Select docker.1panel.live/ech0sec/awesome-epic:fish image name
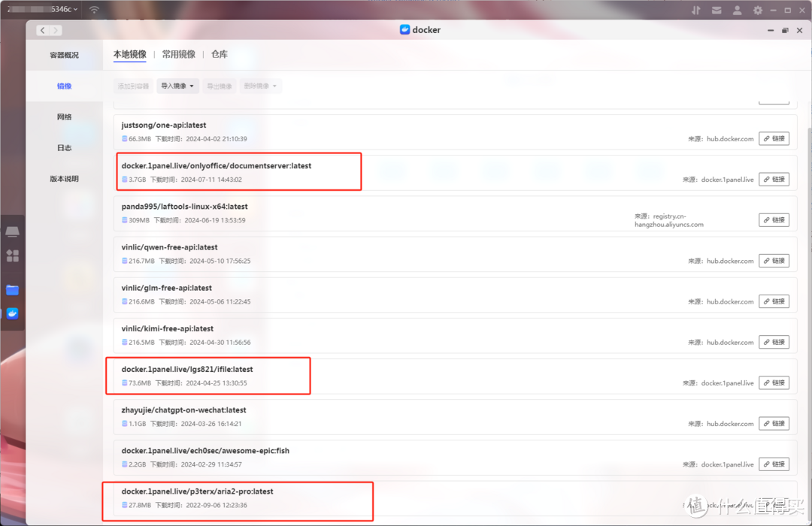Viewport: 812px width, 526px height. (205, 451)
